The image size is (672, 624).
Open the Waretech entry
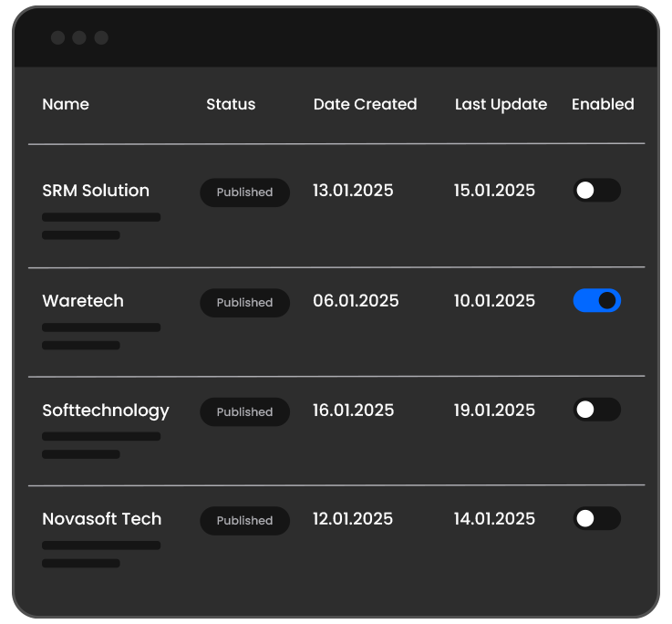(83, 301)
